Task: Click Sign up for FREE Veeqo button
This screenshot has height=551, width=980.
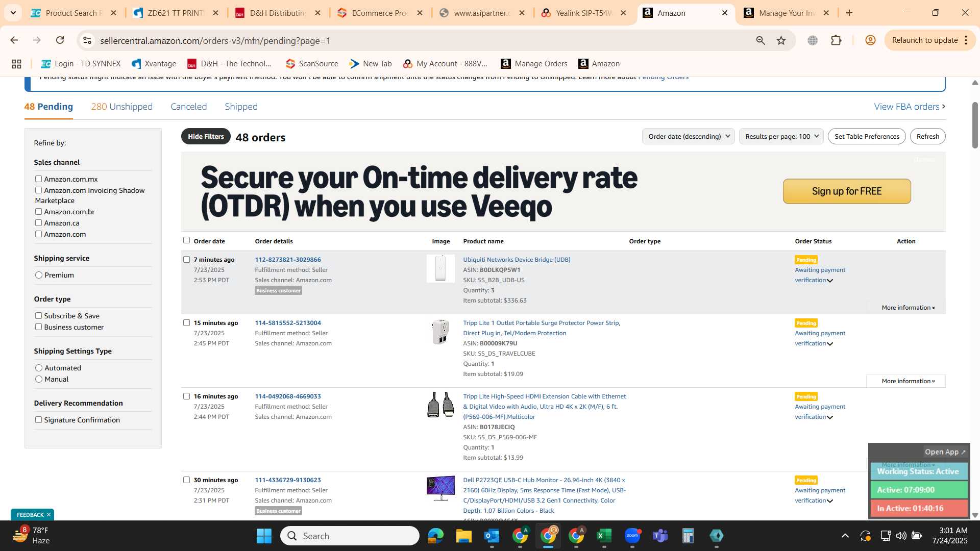Action: [847, 191]
